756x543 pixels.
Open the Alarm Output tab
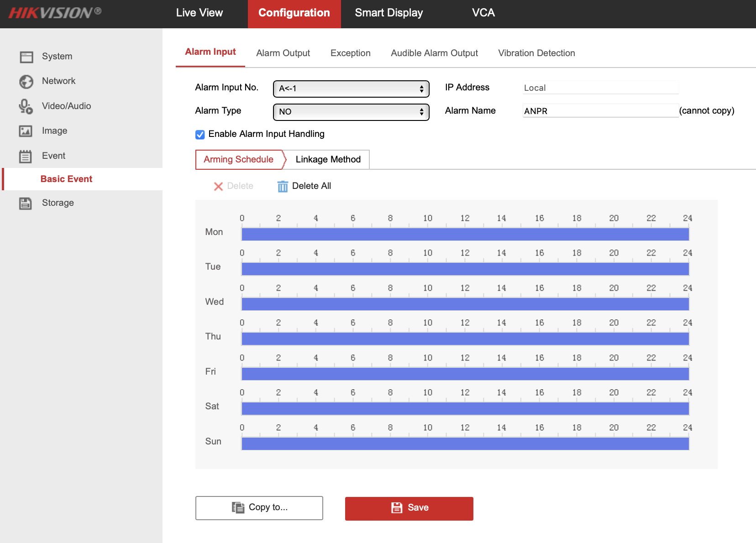tap(283, 53)
